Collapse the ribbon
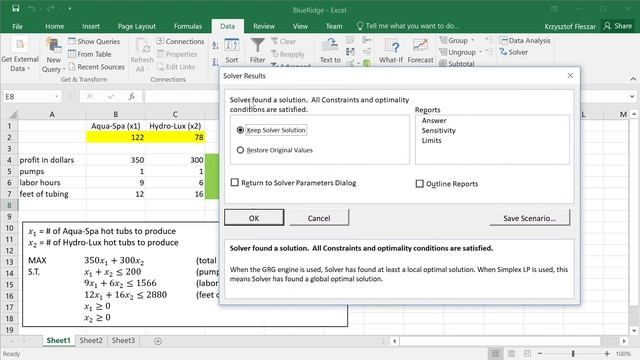The height and width of the screenshot is (360, 640). point(633,79)
